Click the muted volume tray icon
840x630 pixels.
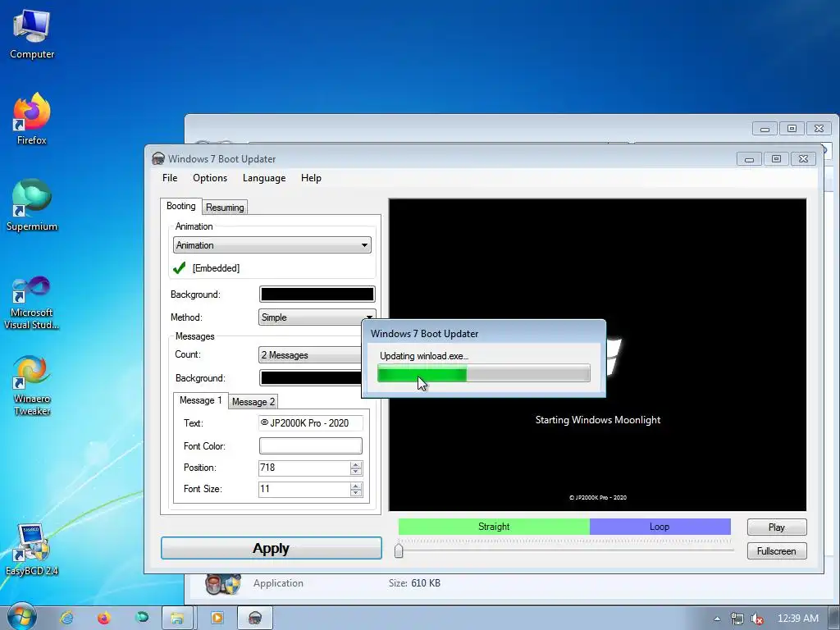pos(756,619)
